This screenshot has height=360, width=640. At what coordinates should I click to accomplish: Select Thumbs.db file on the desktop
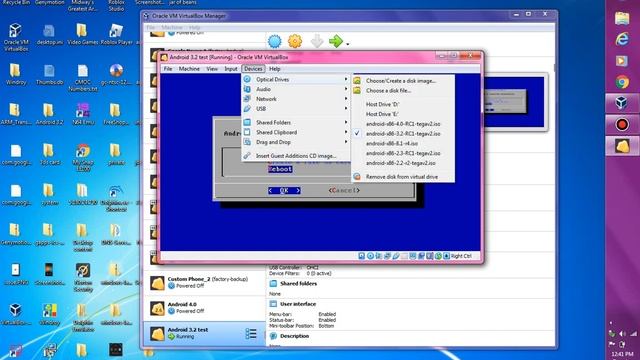pos(49,75)
